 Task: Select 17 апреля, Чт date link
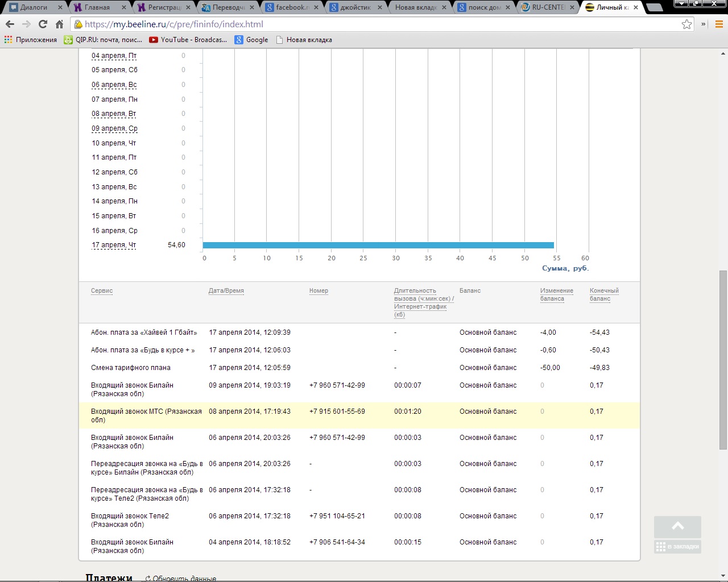pos(114,245)
